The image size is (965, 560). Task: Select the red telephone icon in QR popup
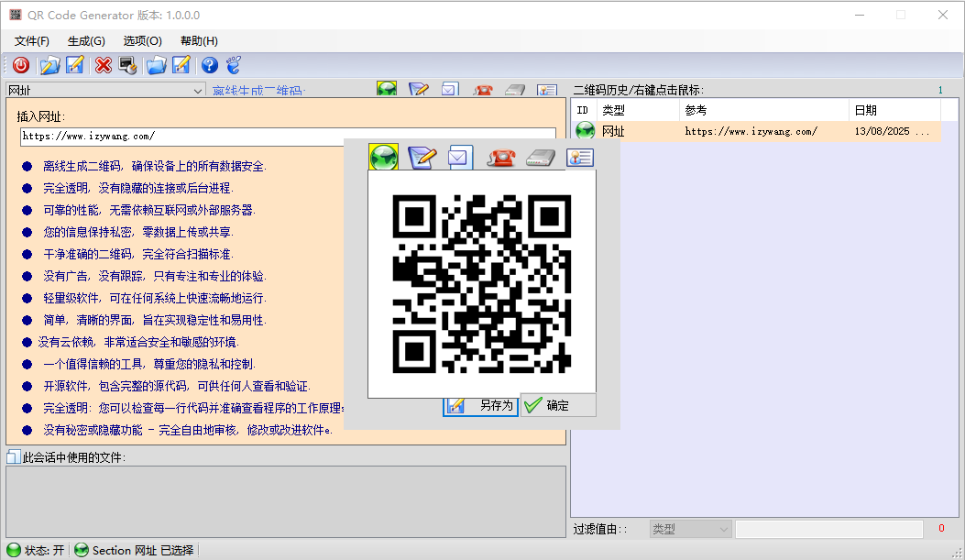pos(501,158)
